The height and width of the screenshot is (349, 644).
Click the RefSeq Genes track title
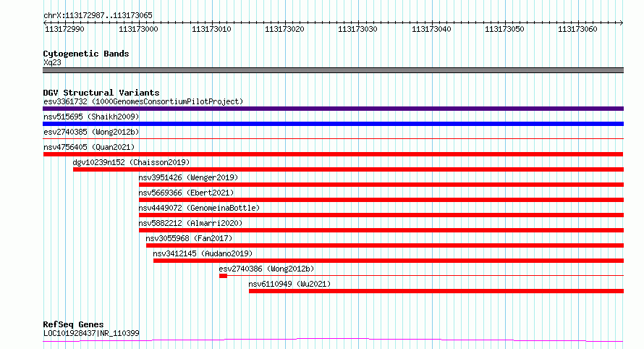pos(73,324)
